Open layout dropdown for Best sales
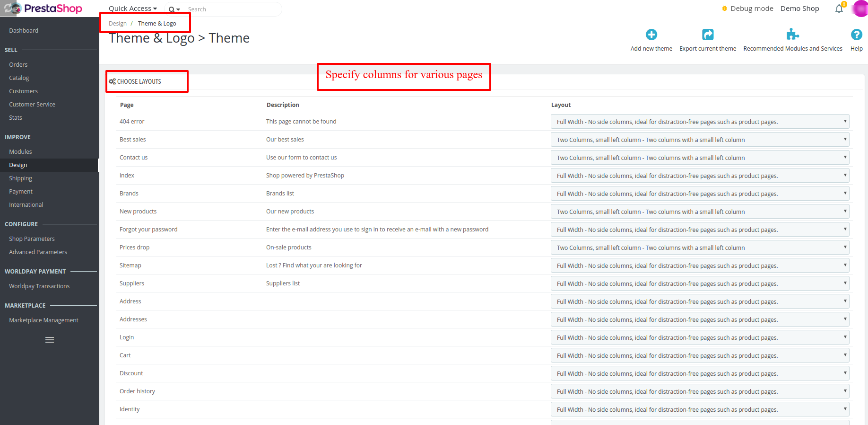Image resolution: width=868 pixels, height=425 pixels. [x=700, y=140]
